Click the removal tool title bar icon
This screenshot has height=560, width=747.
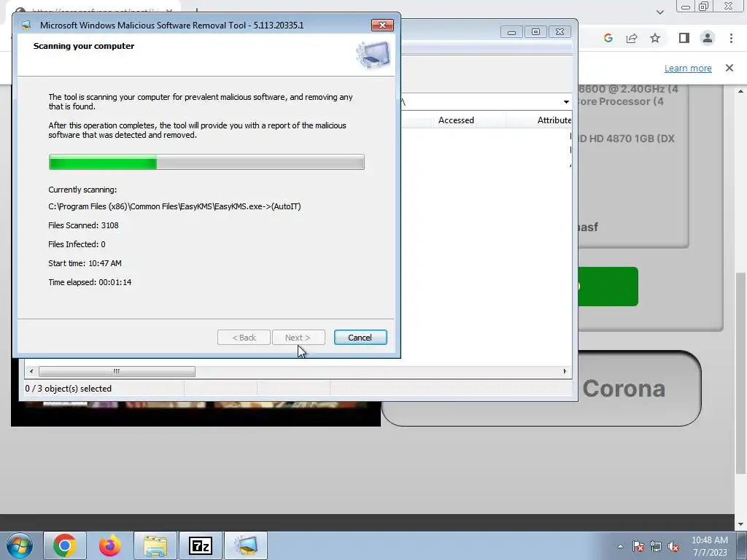click(x=26, y=26)
